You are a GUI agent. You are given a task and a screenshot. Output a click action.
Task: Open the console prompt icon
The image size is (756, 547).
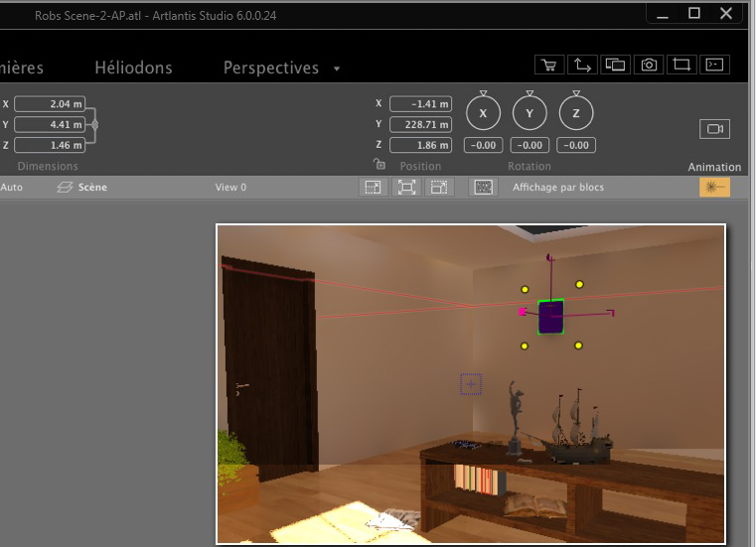point(714,66)
